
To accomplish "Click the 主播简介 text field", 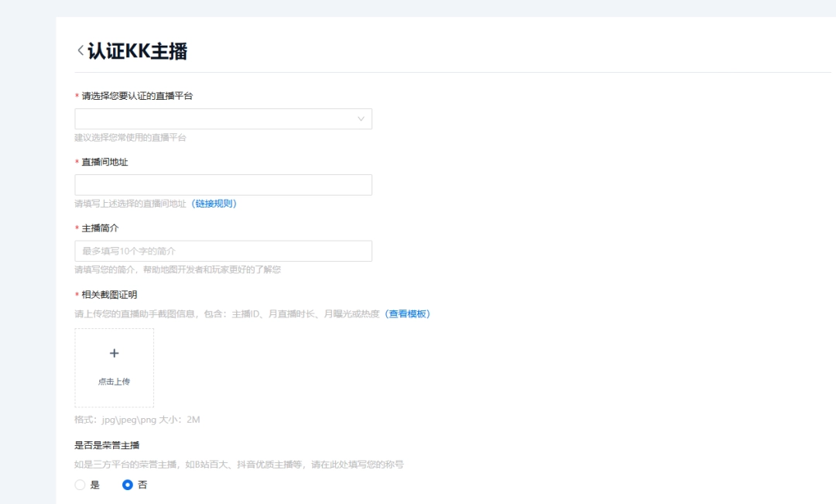I will [223, 250].
